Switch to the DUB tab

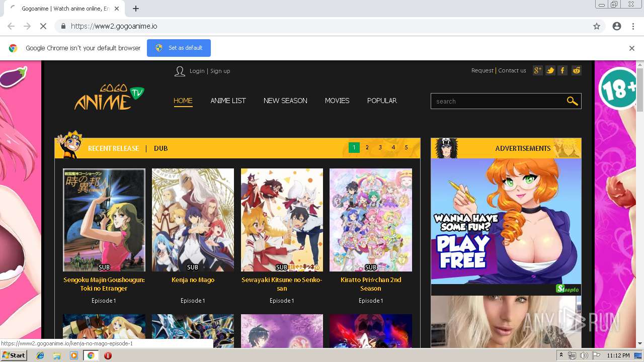pyautogui.click(x=161, y=148)
